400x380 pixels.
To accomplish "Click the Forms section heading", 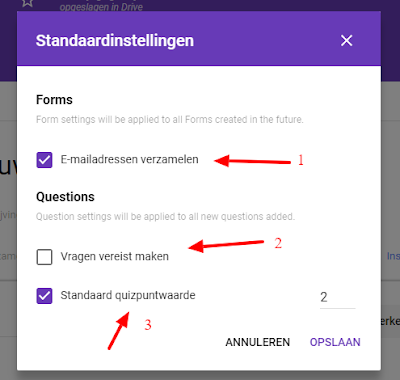I will click(x=54, y=100).
